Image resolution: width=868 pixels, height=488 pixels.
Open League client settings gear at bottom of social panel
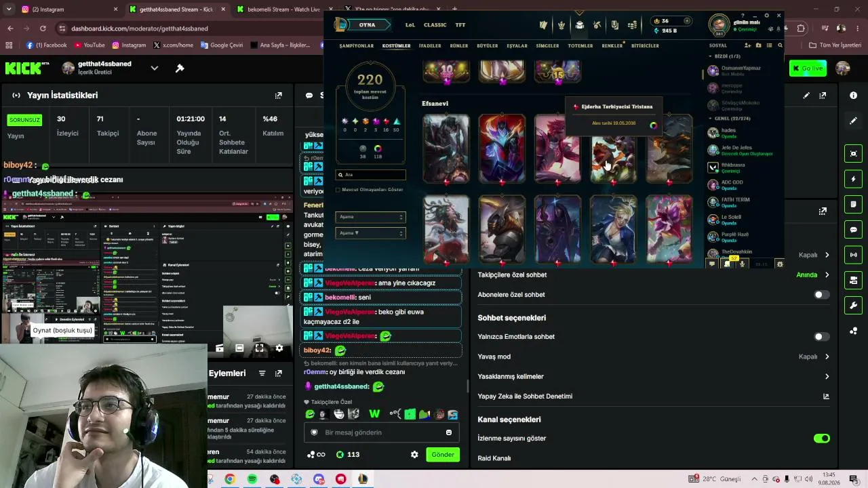(x=780, y=264)
